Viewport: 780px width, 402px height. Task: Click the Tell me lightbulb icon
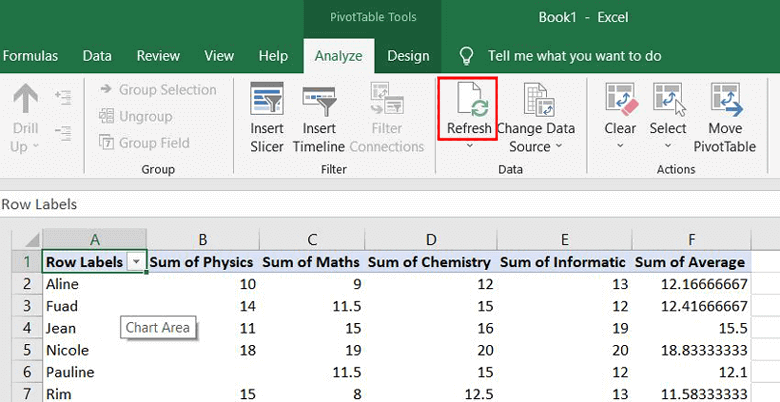(465, 56)
